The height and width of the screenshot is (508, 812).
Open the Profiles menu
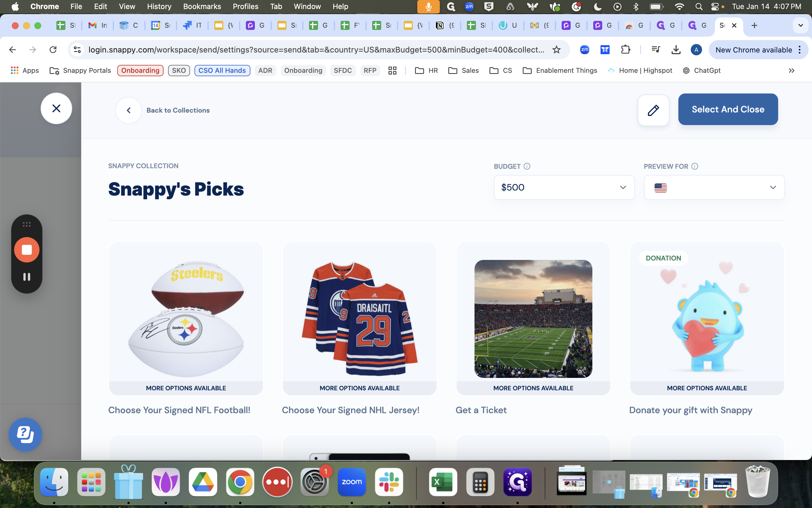click(x=246, y=6)
